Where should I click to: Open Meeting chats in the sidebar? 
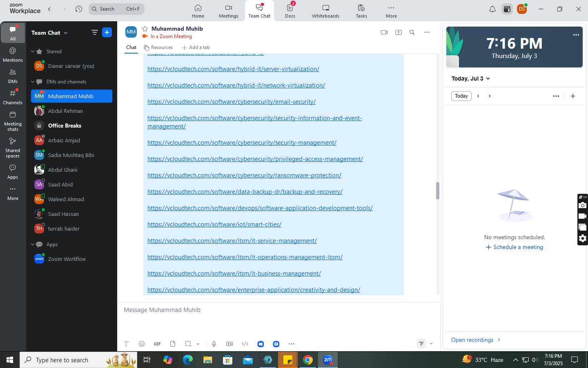(x=13, y=121)
